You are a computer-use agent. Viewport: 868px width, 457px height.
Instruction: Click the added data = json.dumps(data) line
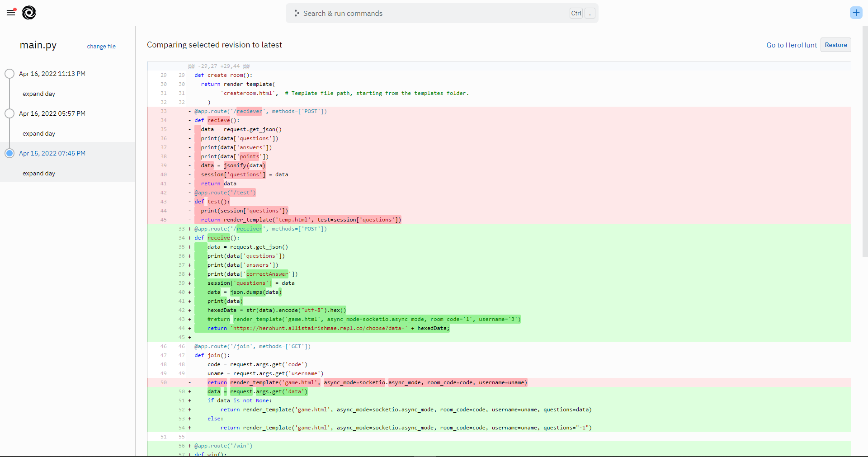(x=499, y=292)
